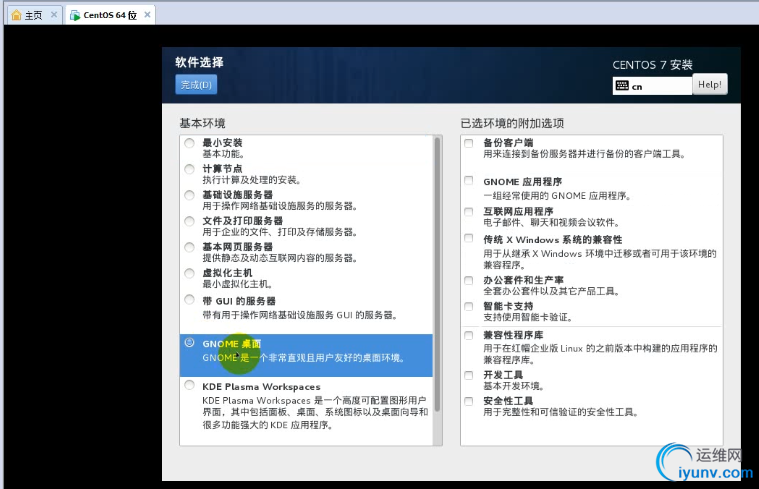Check the 办公套件和生产率 option
The height and width of the screenshot is (489, 759).
click(469, 280)
